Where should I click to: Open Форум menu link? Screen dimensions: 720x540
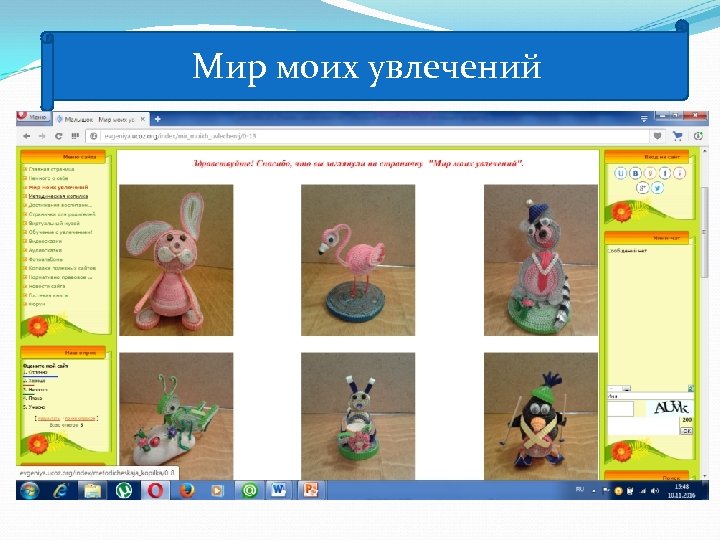point(37,304)
